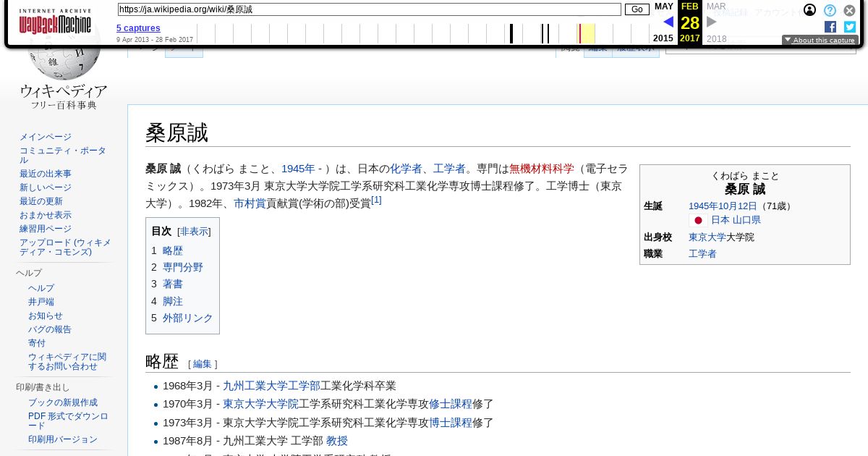Open the red 無機材料科学 link
The width and height of the screenshot is (868, 456).
pos(542,169)
